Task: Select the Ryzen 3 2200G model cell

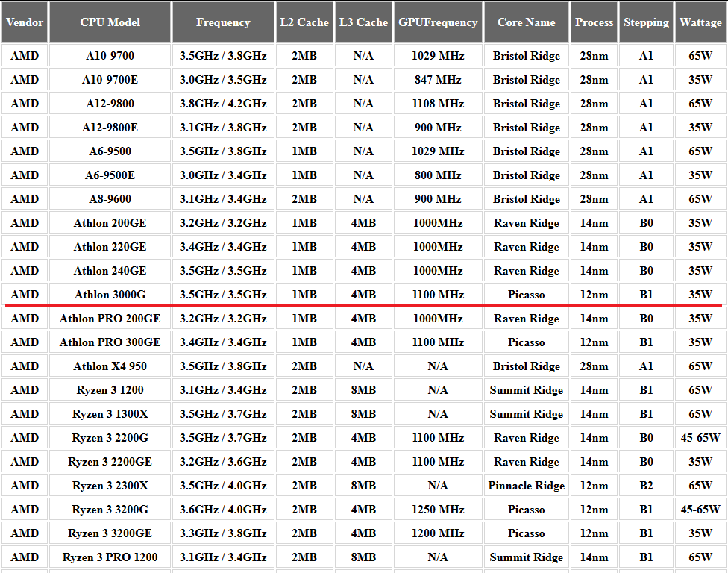Action: [x=110, y=438]
